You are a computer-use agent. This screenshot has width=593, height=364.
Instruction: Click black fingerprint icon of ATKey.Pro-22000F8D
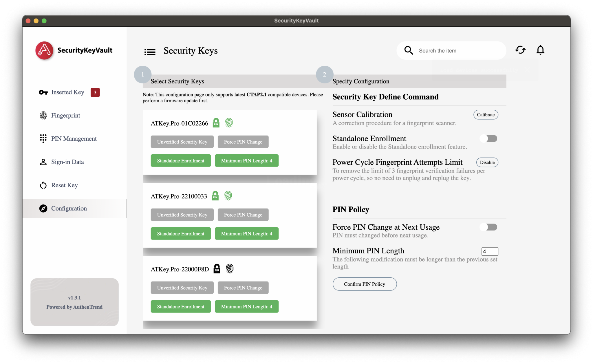click(x=230, y=269)
